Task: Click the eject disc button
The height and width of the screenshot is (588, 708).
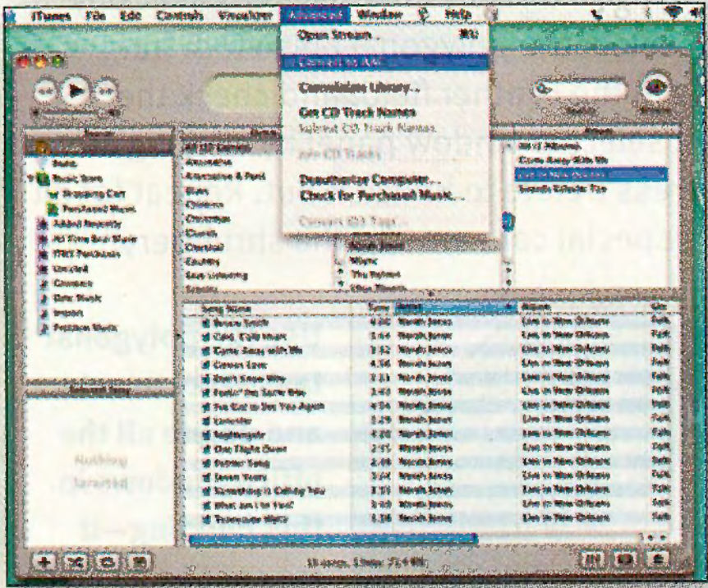Action: (x=657, y=560)
